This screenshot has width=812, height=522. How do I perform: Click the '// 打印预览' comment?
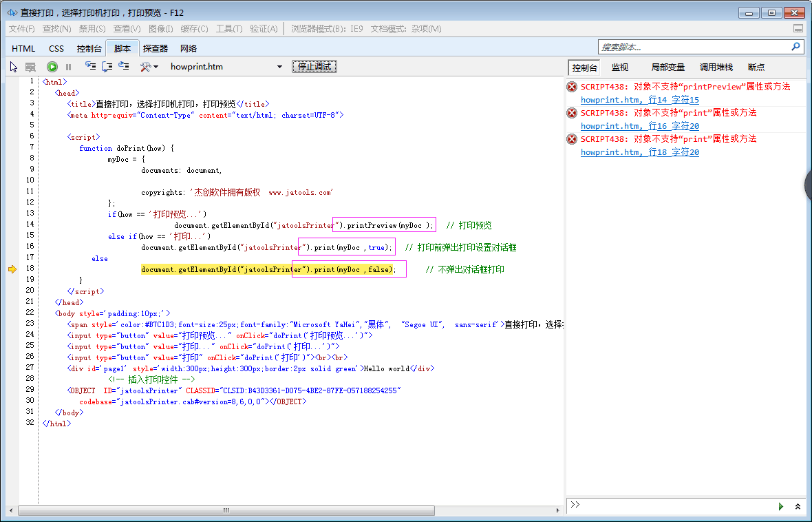click(x=469, y=225)
